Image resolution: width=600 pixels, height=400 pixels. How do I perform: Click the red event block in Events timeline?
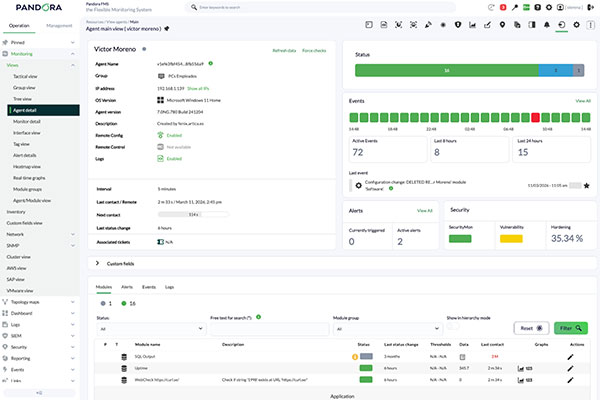(x=535, y=118)
